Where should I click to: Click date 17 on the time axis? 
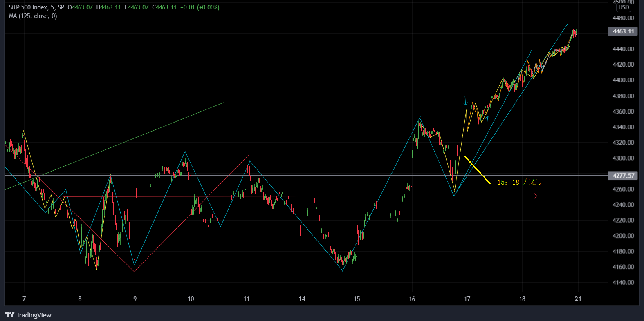467,299
